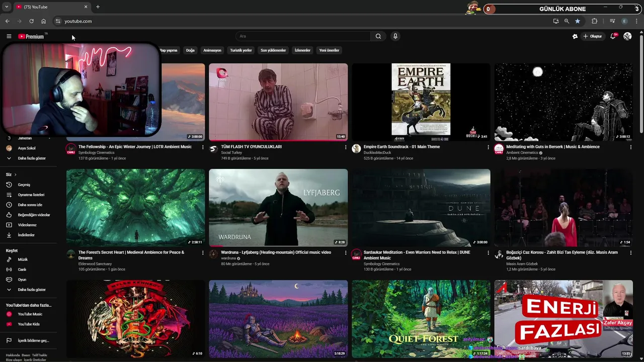Open Chrome home page button
644x362 pixels.
coord(43,21)
